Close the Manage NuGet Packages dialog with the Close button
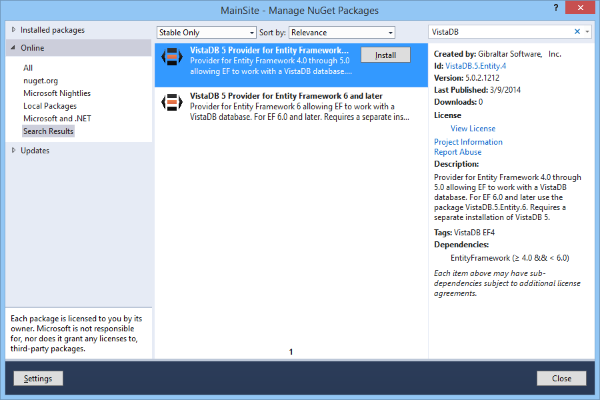600x400 pixels. point(561,378)
